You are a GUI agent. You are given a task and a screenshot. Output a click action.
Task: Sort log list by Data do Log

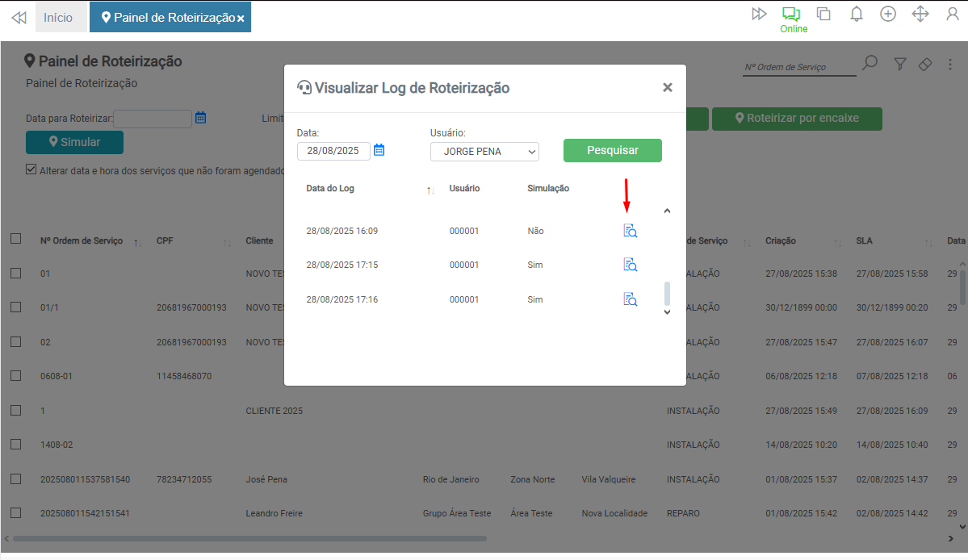point(430,190)
